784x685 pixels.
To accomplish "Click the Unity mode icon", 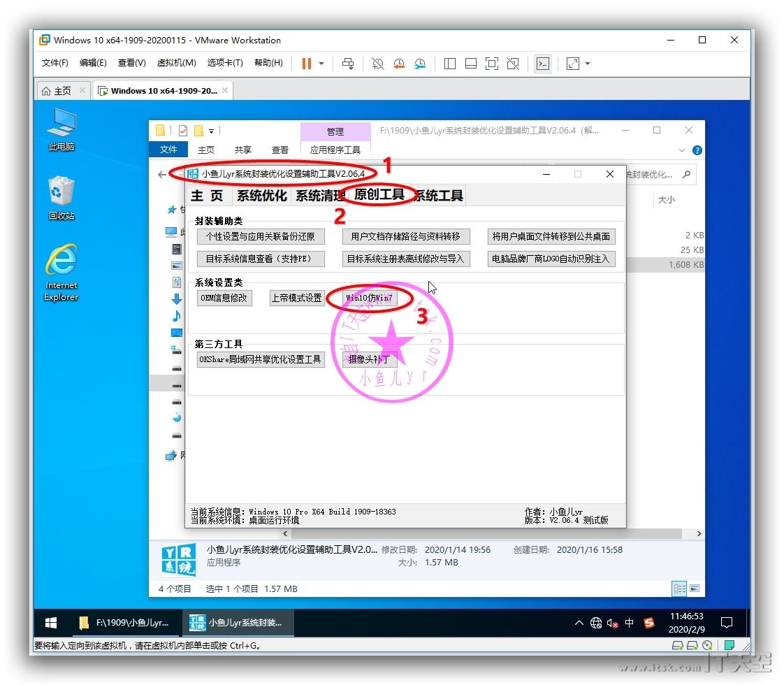I will 512,64.
